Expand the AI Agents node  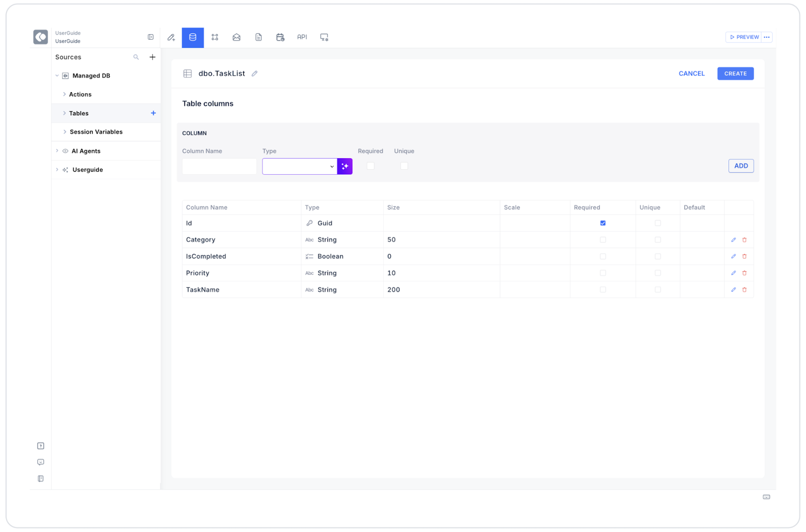pos(57,151)
